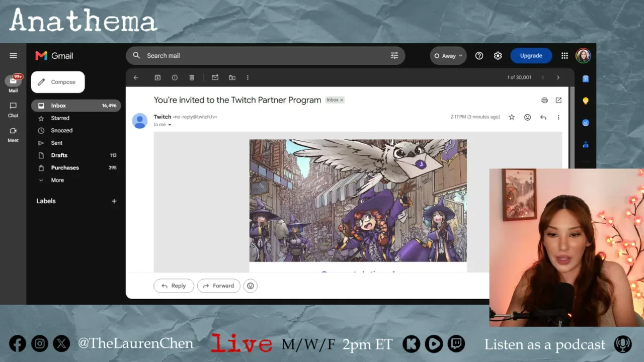The image size is (644, 362).
Task: Open the Drafts folder
Action: tap(76, 155)
